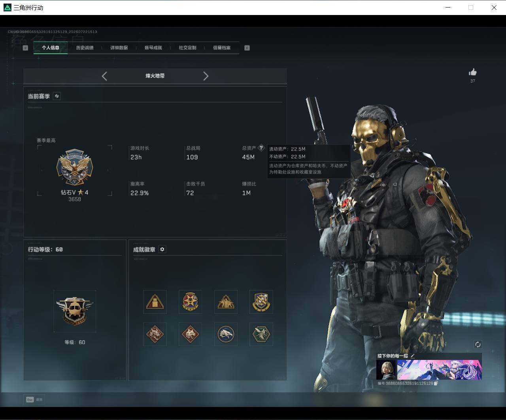Open the 个人信息 tab
506x420 pixels.
[x=51, y=48]
